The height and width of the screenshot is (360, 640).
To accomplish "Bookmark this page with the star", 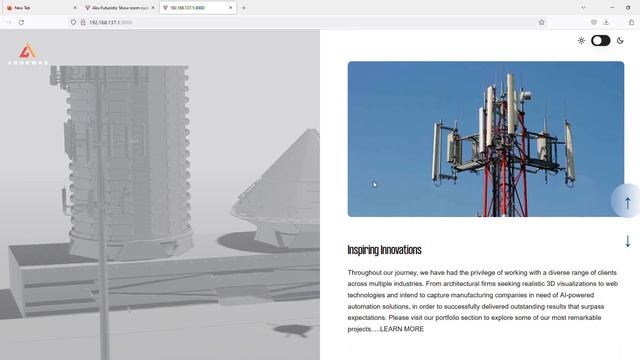I will (542, 22).
